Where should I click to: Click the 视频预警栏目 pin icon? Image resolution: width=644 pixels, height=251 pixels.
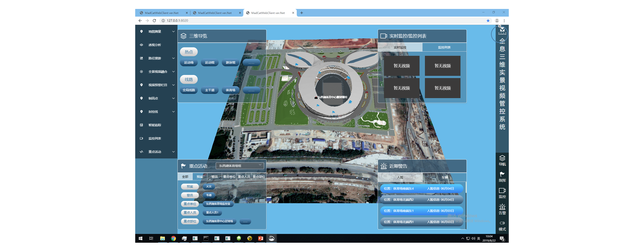(x=142, y=85)
